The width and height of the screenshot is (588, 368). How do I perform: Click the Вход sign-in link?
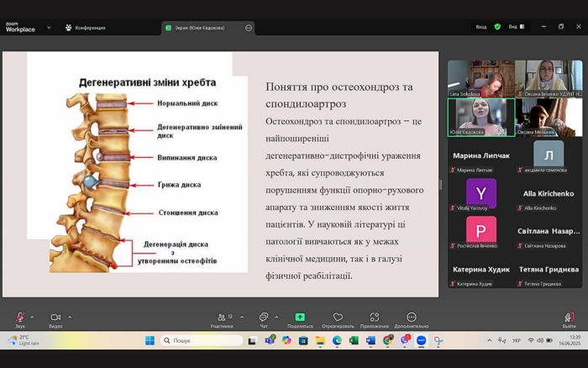point(481,27)
